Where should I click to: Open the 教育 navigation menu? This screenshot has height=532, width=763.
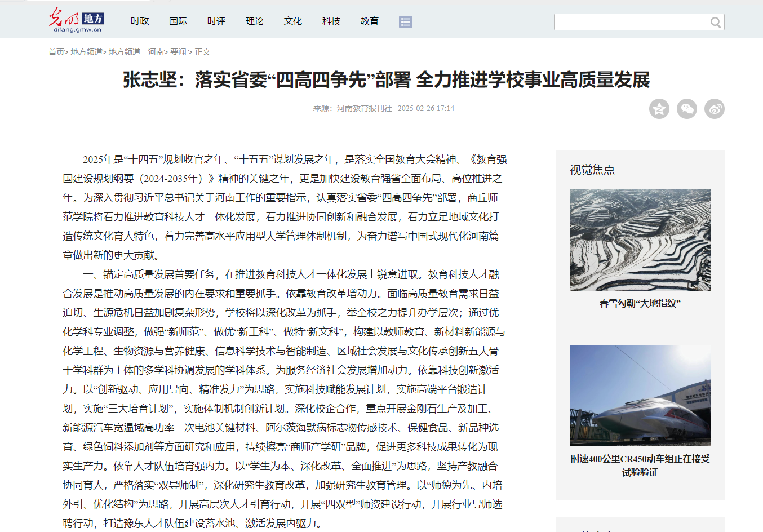point(370,21)
